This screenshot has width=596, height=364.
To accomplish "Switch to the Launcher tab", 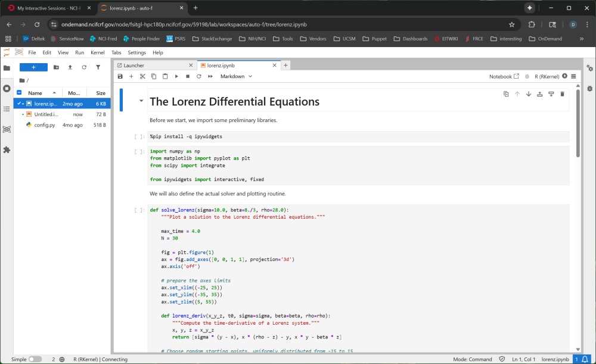I will tap(134, 65).
